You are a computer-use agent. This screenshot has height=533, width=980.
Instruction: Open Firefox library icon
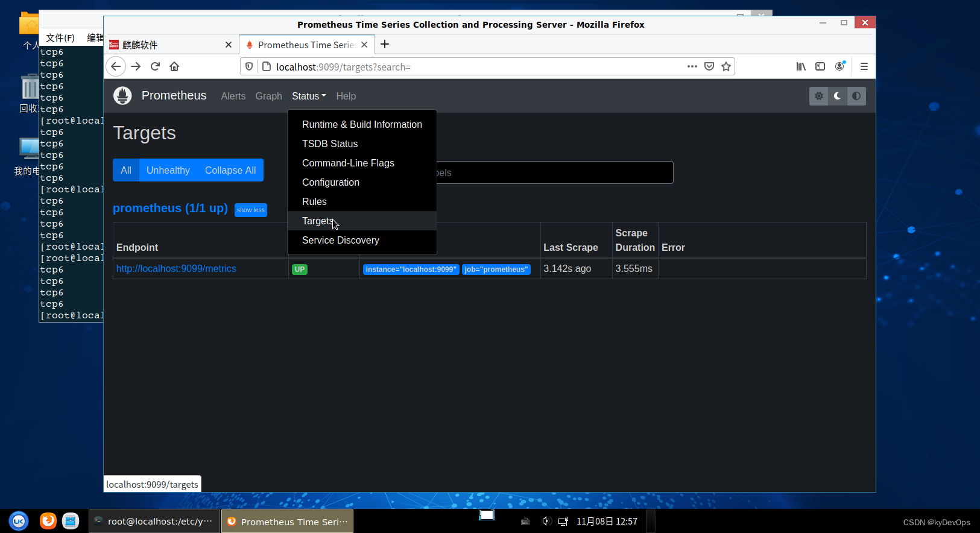(801, 66)
